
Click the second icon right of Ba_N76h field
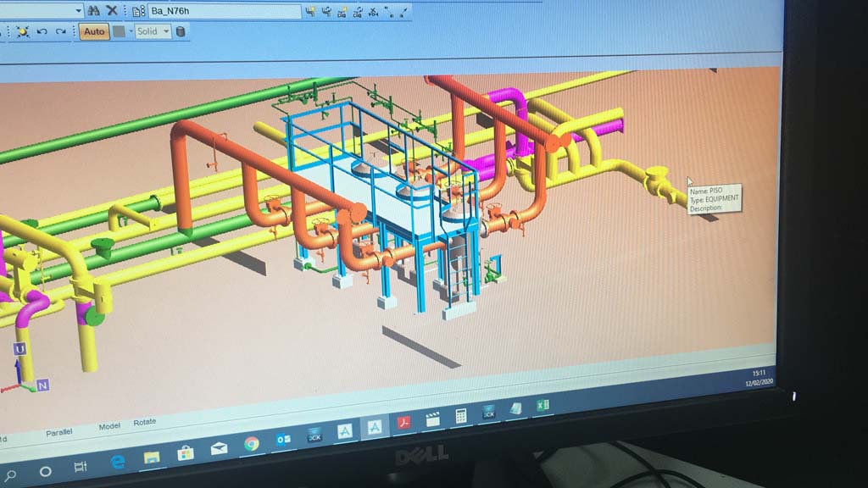pos(326,12)
